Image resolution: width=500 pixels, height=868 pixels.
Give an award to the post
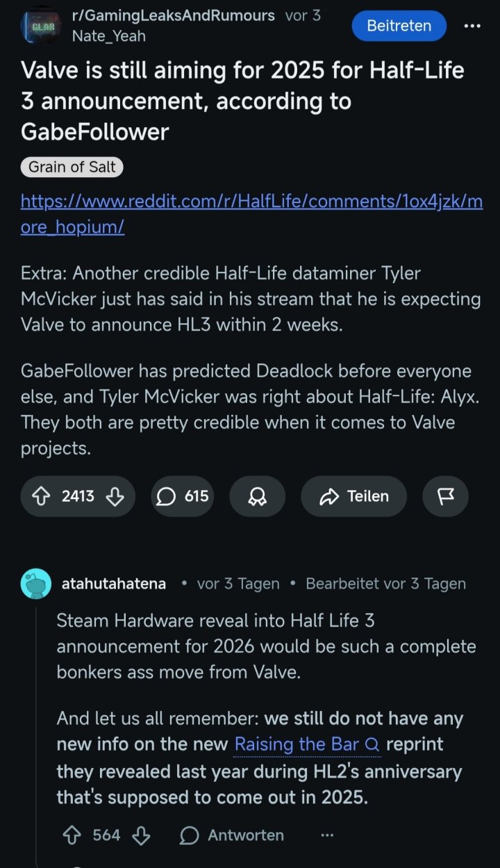[x=257, y=496]
